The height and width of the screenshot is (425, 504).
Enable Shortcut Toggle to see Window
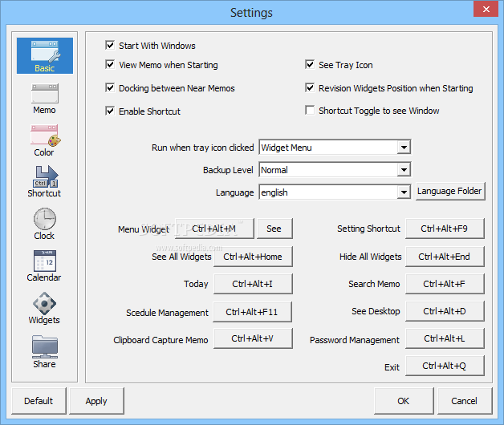310,111
